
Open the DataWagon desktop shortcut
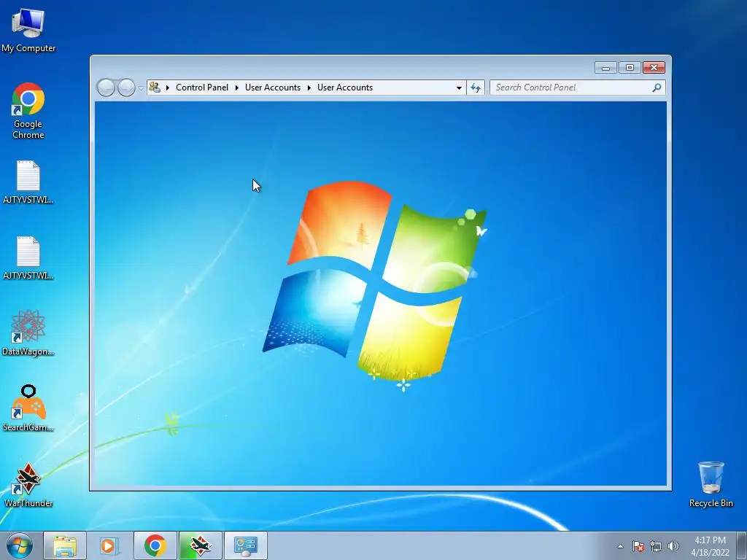[x=28, y=332]
